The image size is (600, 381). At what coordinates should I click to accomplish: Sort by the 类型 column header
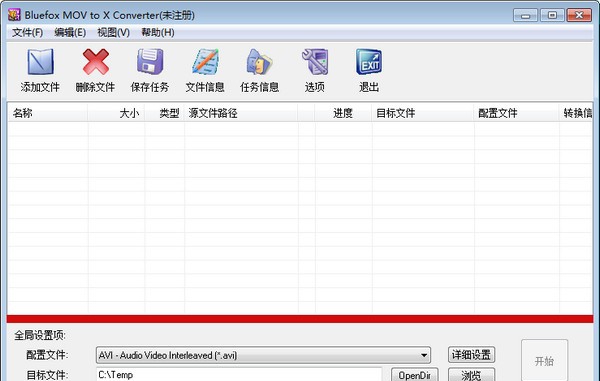(x=165, y=113)
